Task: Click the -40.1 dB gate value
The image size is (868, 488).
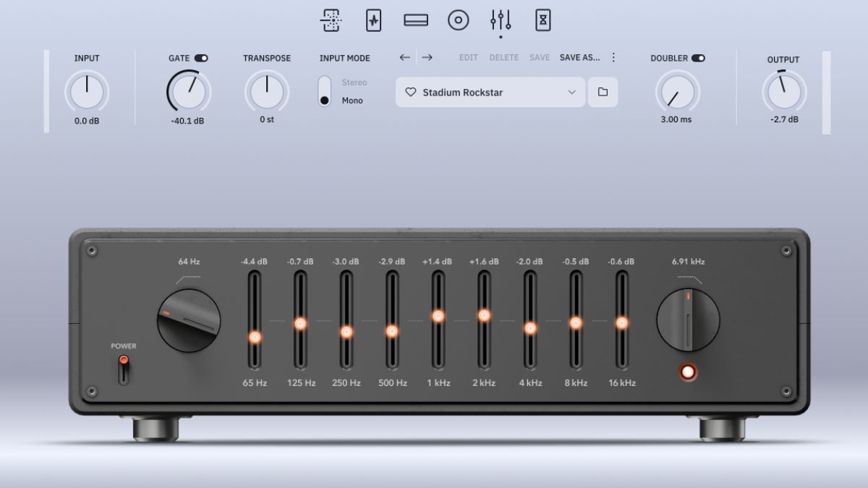Action: pos(187,121)
